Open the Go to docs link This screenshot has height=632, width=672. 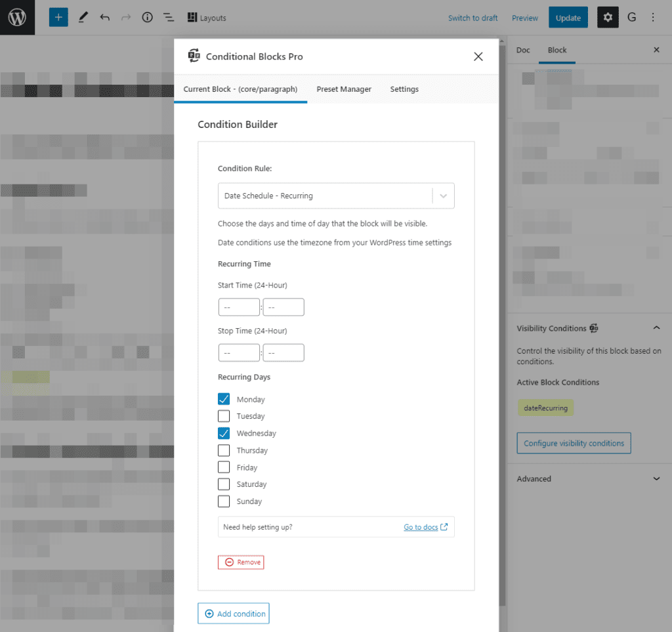tap(421, 527)
